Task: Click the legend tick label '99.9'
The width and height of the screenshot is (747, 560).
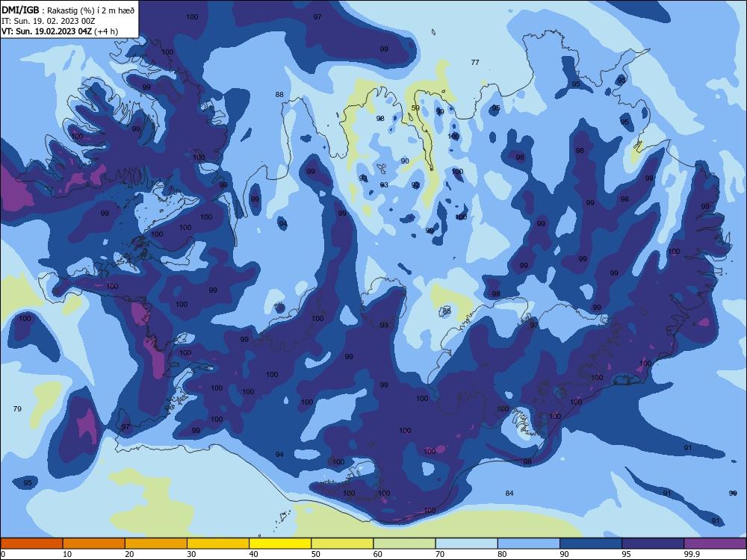Action: [x=691, y=554]
